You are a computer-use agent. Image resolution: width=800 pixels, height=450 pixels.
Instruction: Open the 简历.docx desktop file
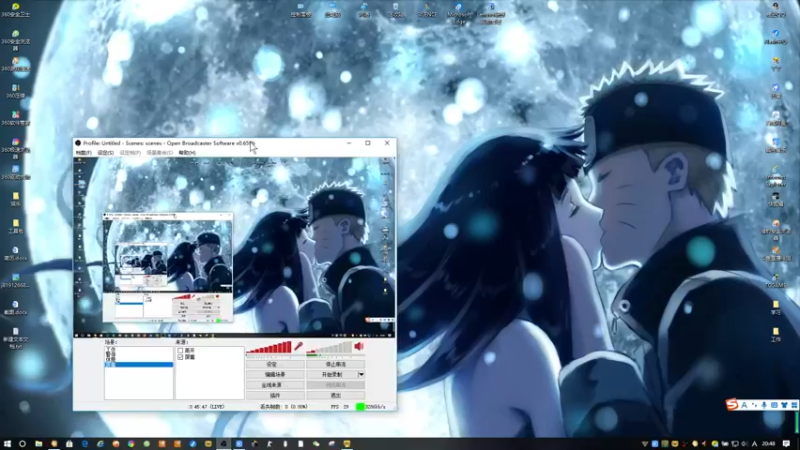[15, 254]
